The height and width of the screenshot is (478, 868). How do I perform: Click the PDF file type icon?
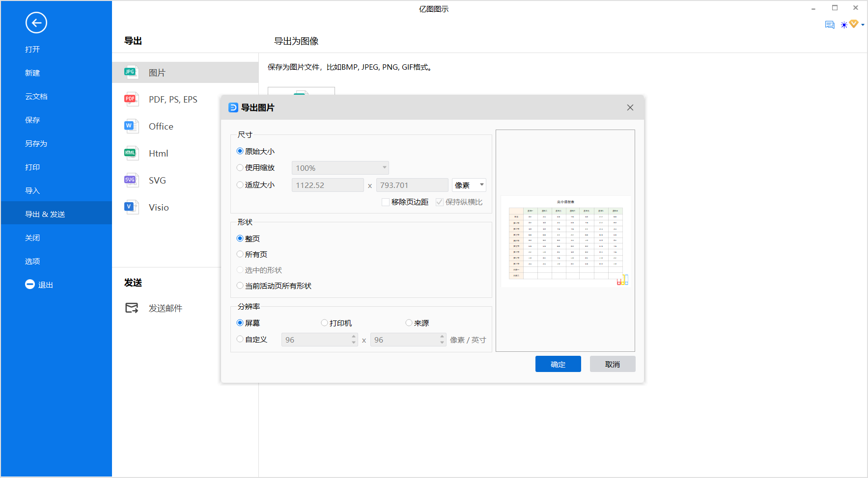[131, 99]
